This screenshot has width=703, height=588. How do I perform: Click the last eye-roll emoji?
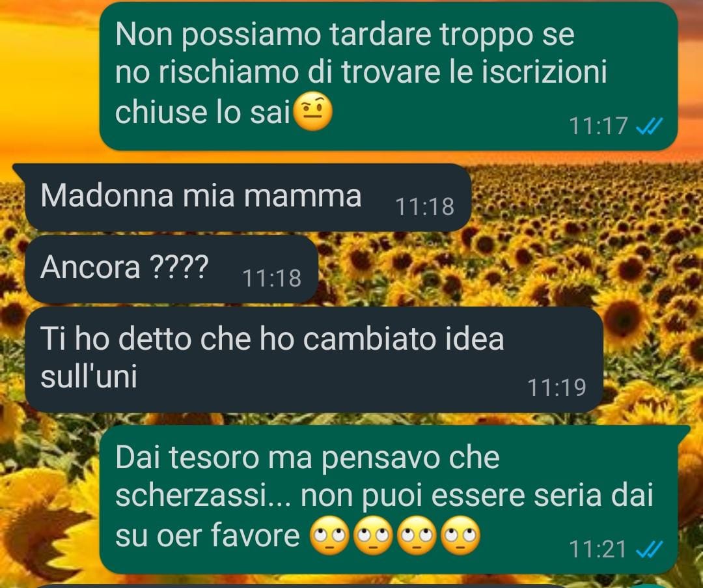[460, 535]
